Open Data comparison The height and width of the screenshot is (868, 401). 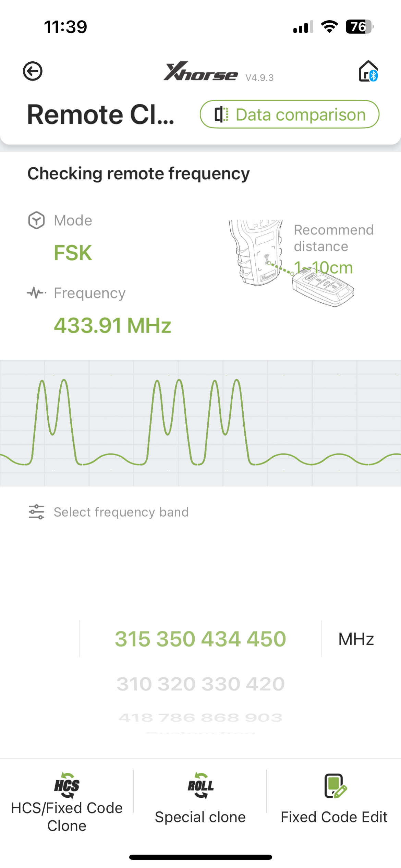(290, 114)
